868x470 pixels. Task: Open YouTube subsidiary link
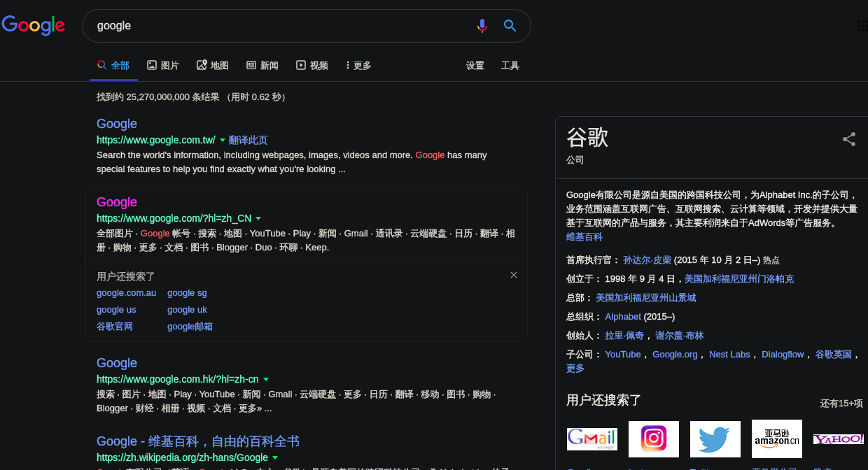(x=623, y=355)
